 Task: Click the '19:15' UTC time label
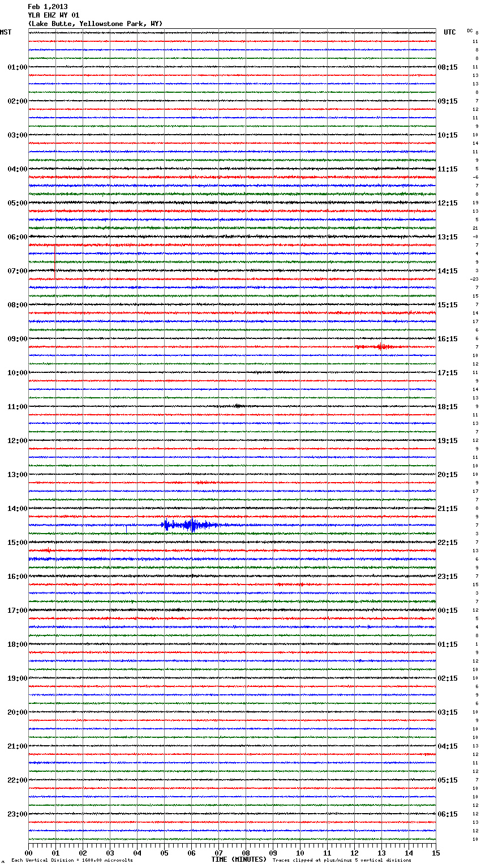[448, 441]
